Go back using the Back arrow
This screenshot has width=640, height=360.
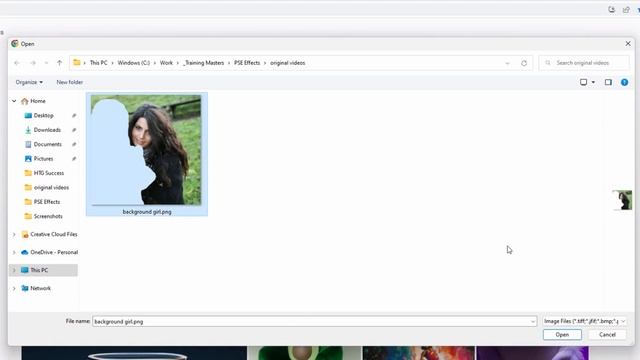pos(17,63)
